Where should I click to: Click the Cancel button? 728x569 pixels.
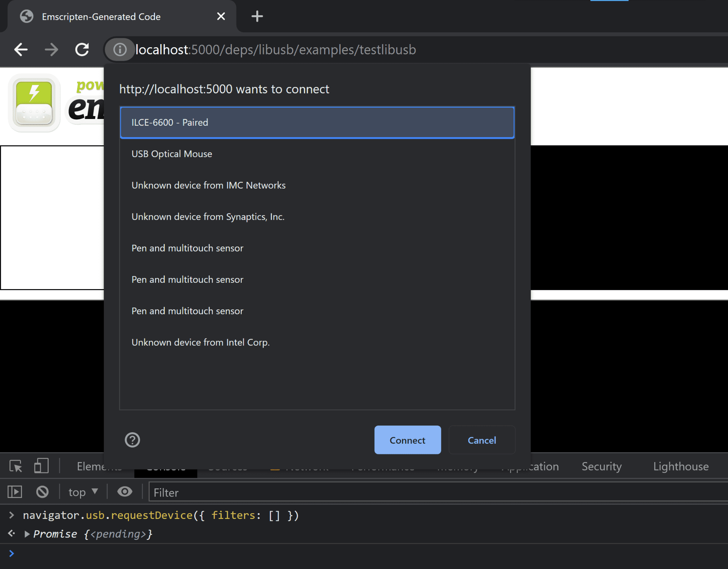pyautogui.click(x=482, y=440)
